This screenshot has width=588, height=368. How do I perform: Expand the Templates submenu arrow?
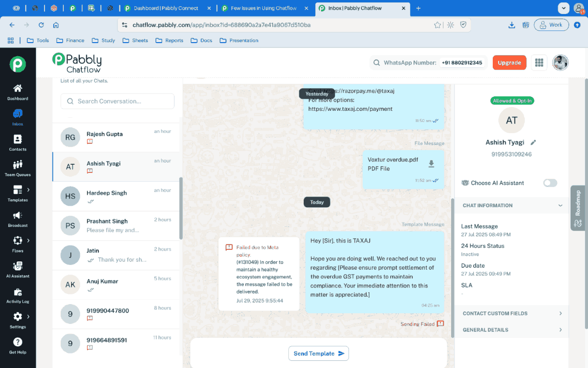(x=29, y=190)
